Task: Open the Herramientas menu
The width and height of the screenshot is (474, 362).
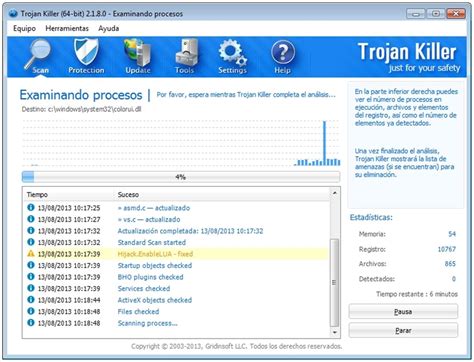Action: click(67, 28)
